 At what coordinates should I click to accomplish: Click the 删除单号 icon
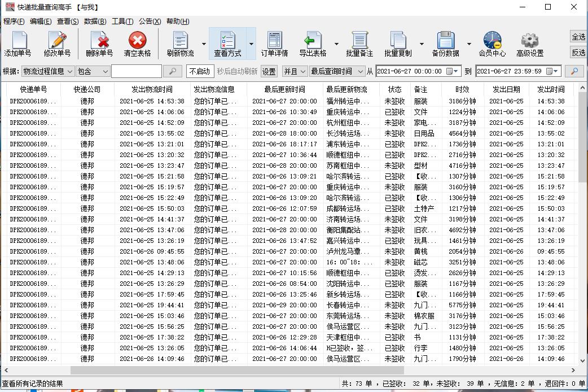99,43
